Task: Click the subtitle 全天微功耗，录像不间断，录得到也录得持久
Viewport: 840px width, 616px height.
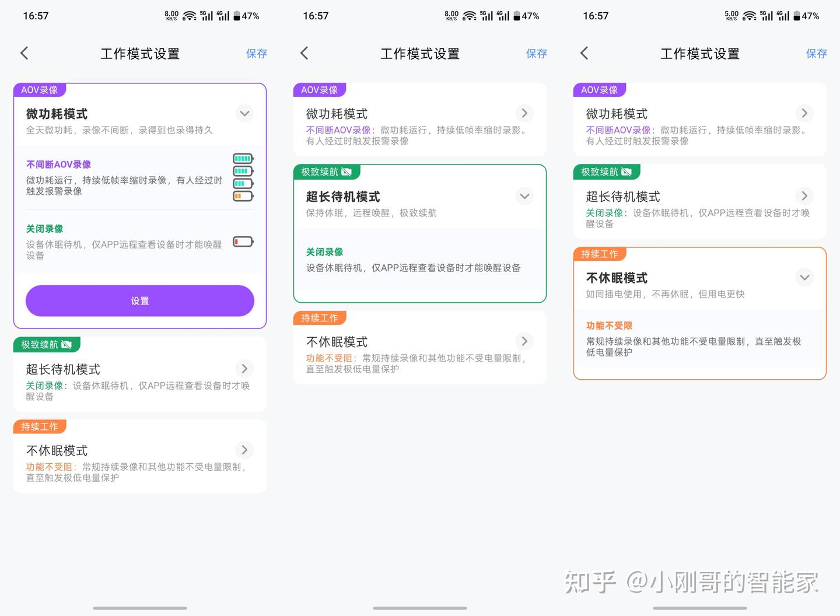Action: [x=120, y=130]
